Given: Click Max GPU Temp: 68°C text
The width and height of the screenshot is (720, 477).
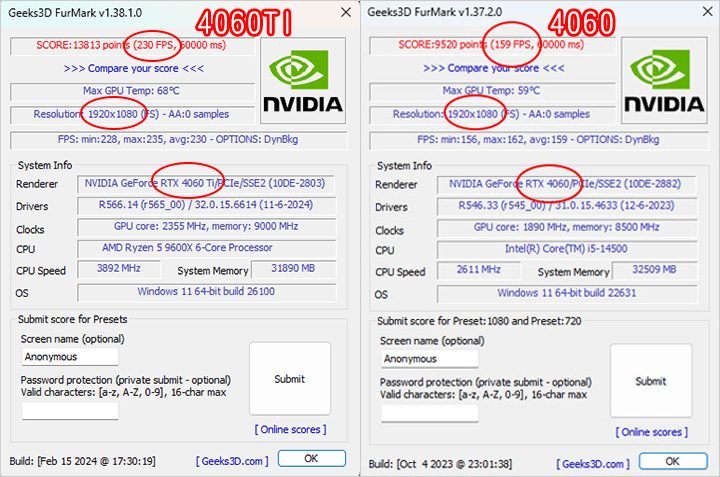Looking at the screenshot, I should 132,91.
